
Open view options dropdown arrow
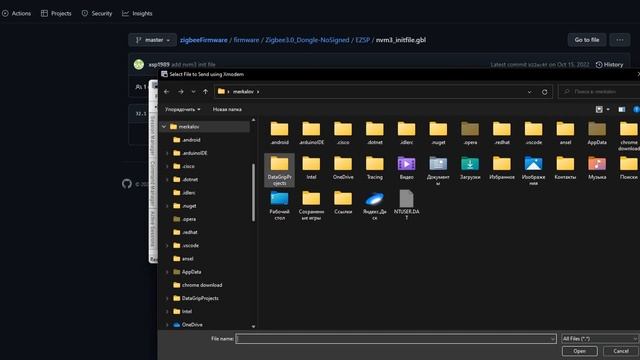point(608,109)
